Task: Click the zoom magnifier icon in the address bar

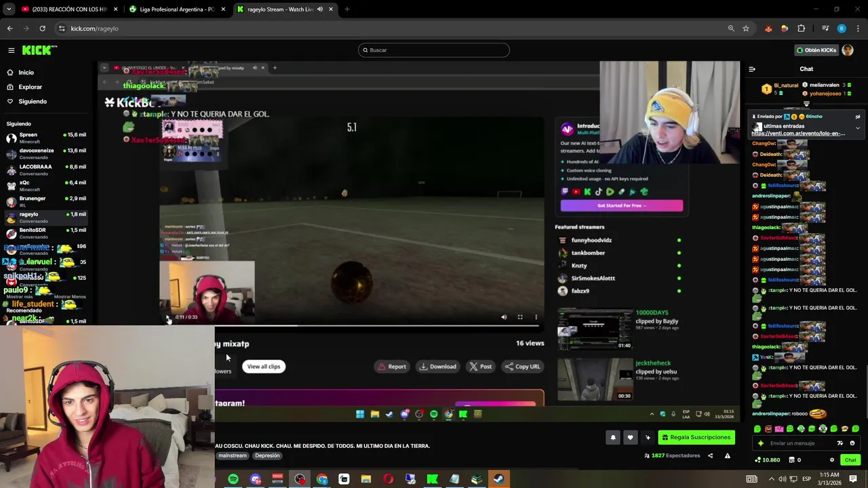Action: point(731,28)
